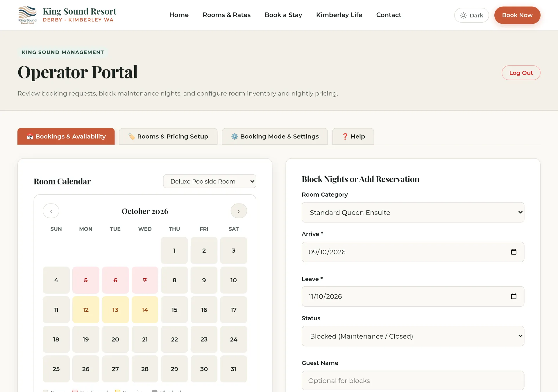Open the Arrive date calendar picker icon

coord(514,252)
